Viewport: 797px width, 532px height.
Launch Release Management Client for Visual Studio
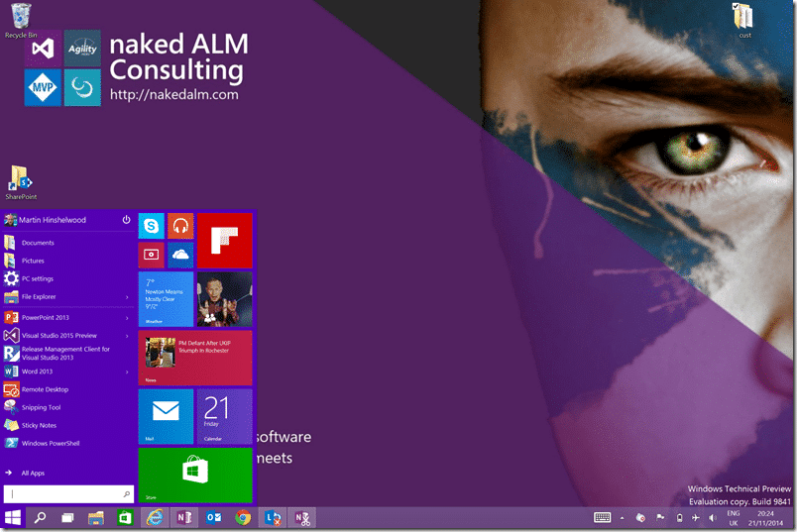[x=67, y=353]
